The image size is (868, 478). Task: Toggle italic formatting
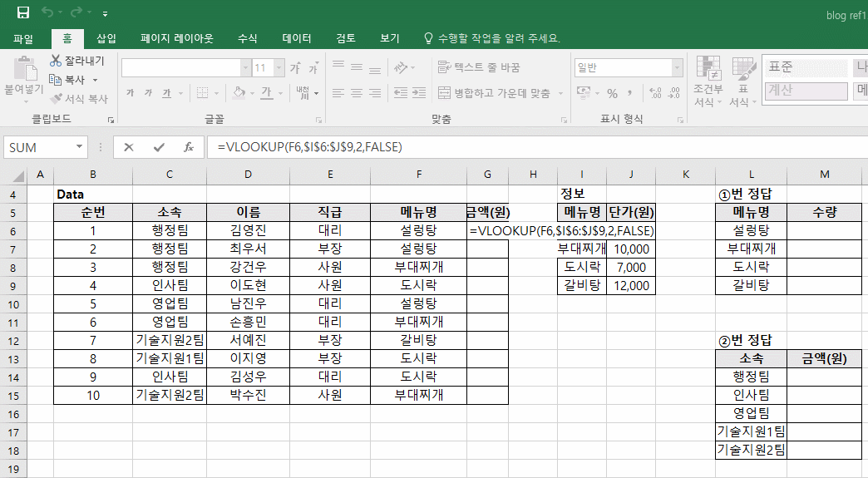click(148, 93)
